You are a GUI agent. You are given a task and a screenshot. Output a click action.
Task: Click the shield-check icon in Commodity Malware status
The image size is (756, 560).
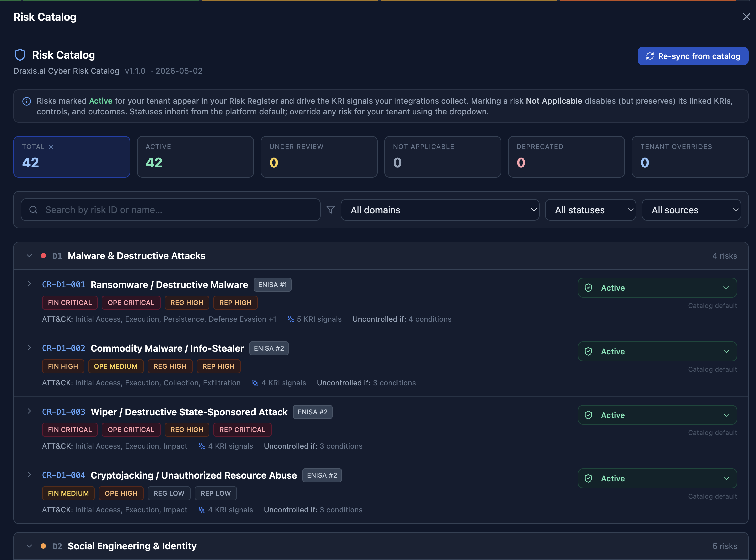[588, 351]
